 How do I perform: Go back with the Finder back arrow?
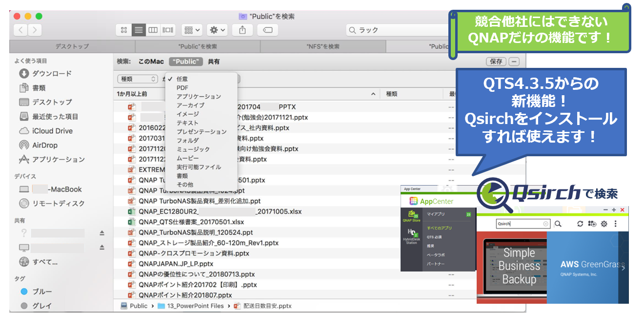[x=20, y=30]
